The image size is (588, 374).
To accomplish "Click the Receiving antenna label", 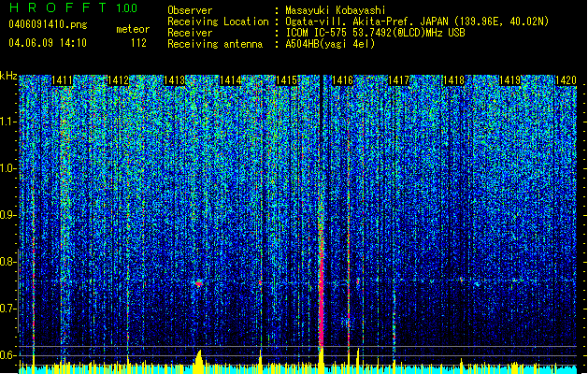I will click(215, 44).
